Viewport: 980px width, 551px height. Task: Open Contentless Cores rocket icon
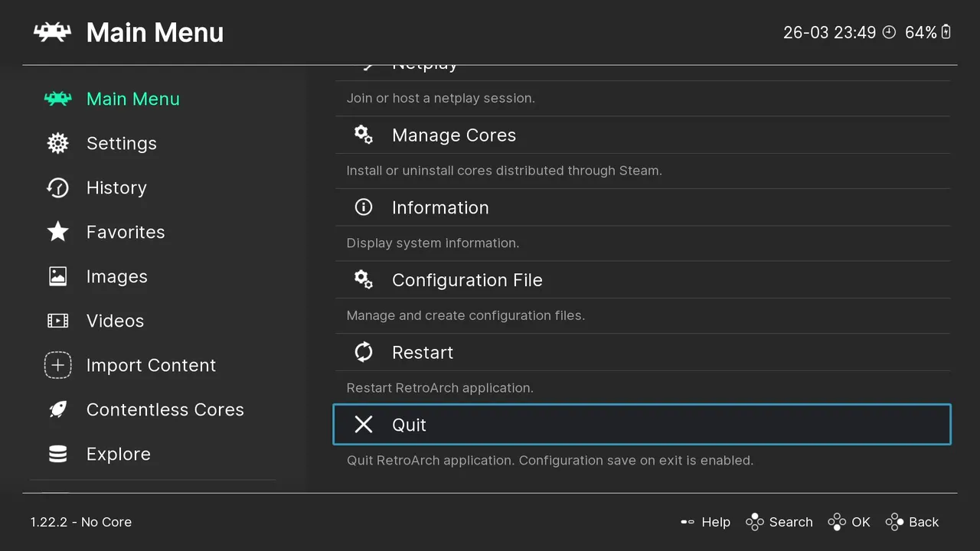(x=58, y=409)
